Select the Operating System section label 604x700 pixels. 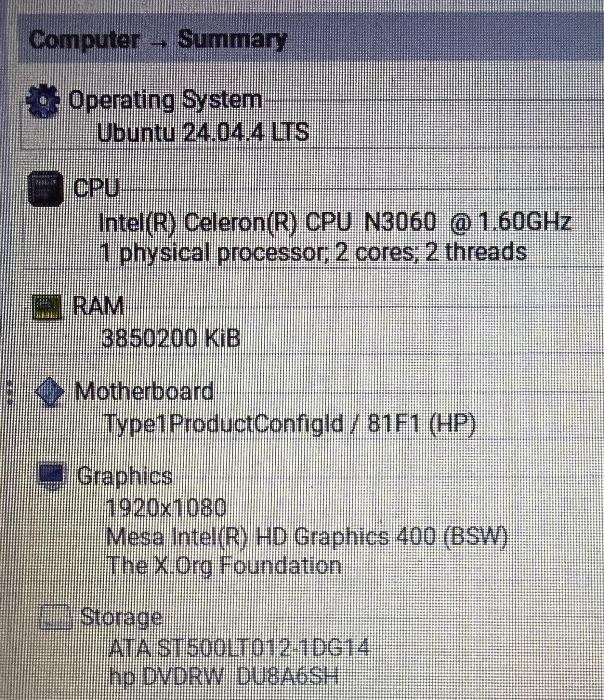pos(165,100)
